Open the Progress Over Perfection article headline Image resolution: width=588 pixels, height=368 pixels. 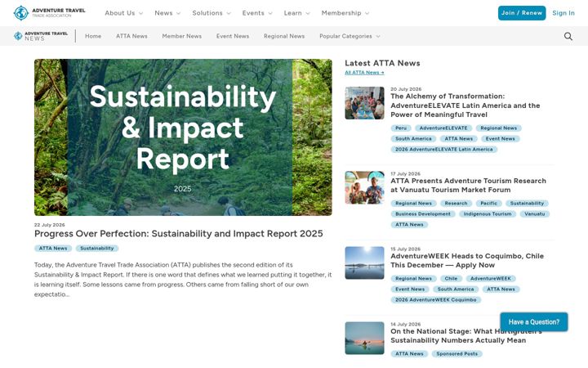179,234
